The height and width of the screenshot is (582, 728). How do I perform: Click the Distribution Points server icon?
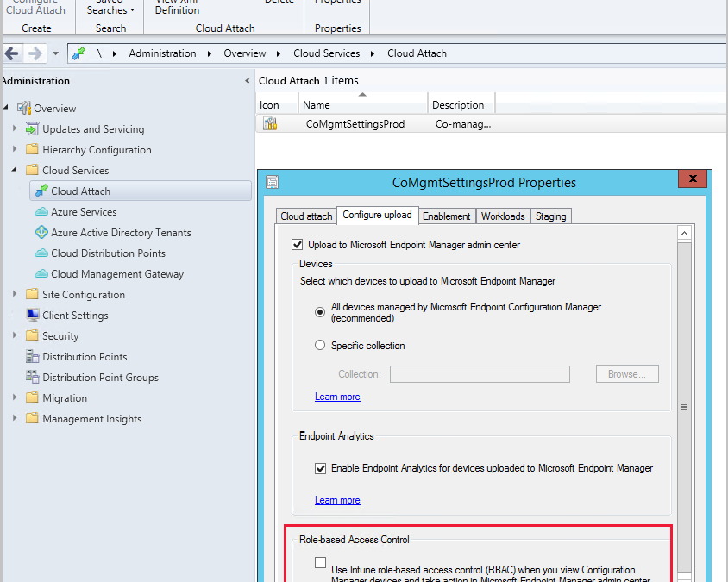click(x=32, y=356)
